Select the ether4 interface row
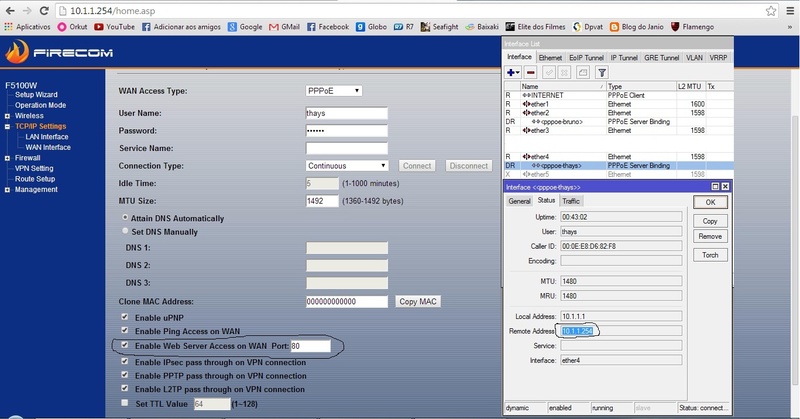This screenshot has width=800, height=419. [618, 157]
